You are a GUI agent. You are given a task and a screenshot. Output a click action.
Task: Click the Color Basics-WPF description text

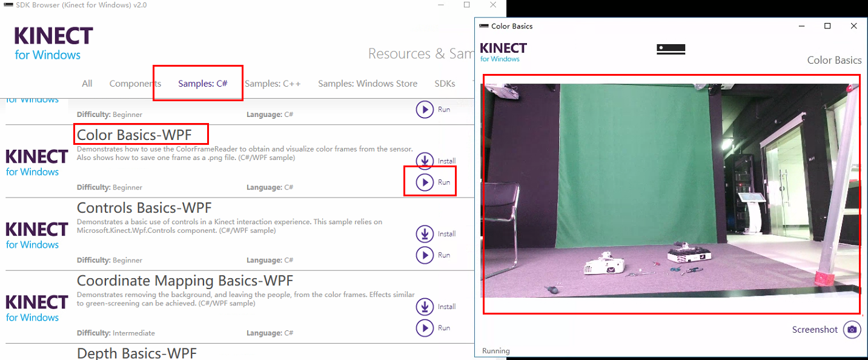245,153
